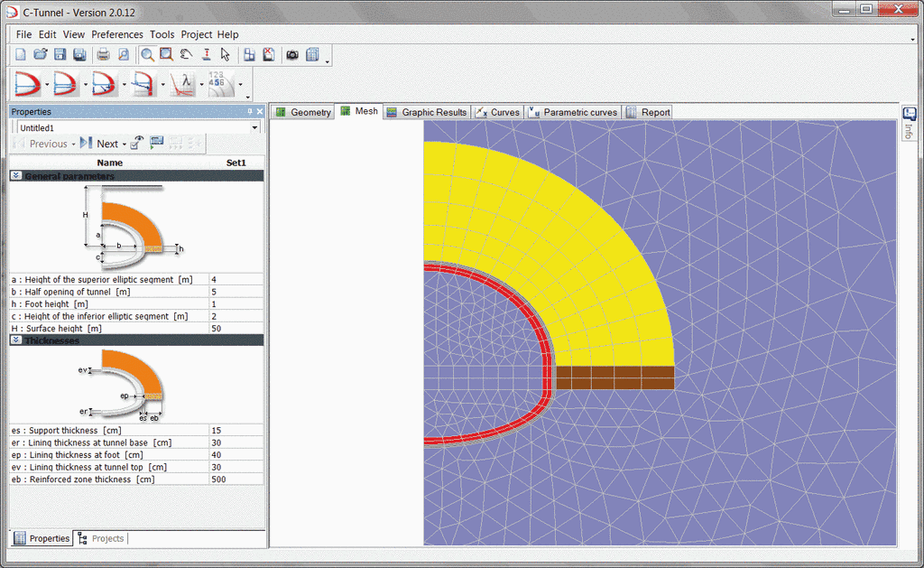The height and width of the screenshot is (568, 924).
Task: Toggle the eye checkbox icon in Properties toolbar
Action: pos(136,144)
